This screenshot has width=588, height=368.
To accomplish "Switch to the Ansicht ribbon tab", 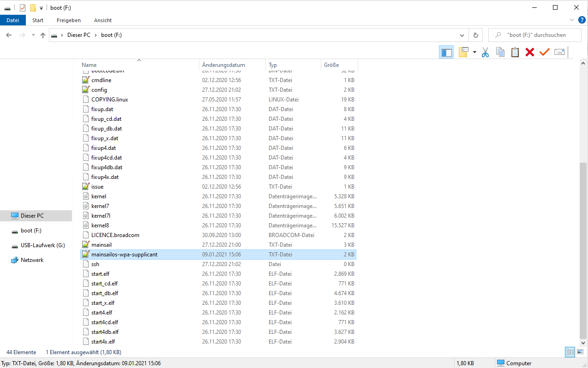I will (103, 20).
